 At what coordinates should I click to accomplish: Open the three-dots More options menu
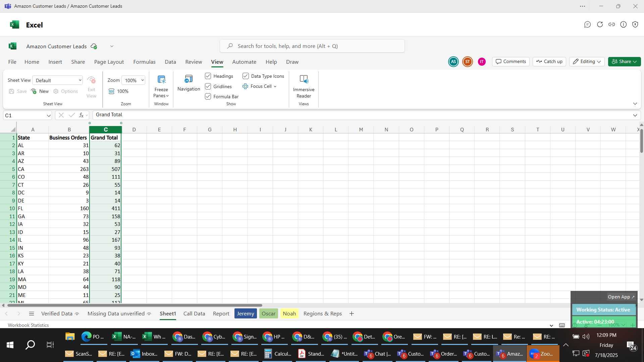[x=583, y=6]
